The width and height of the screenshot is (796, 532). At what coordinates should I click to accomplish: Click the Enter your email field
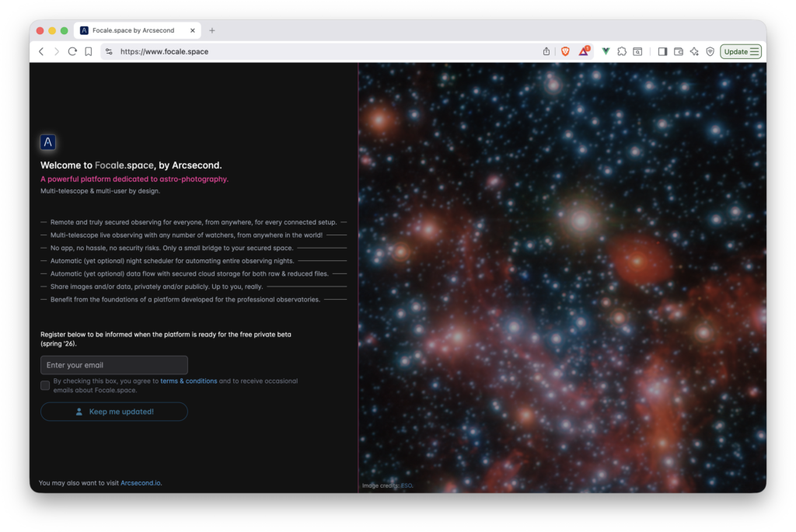114,365
